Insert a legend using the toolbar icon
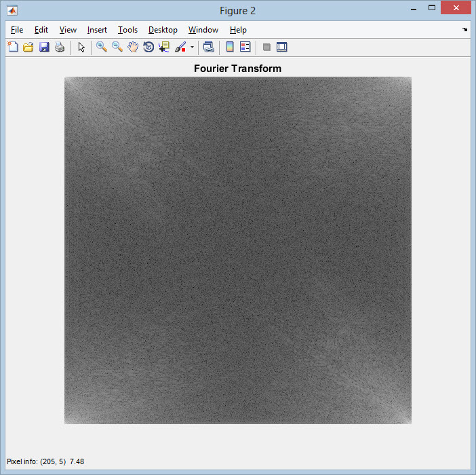Image resolution: width=476 pixels, height=475 pixels. pyautogui.click(x=245, y=47)
